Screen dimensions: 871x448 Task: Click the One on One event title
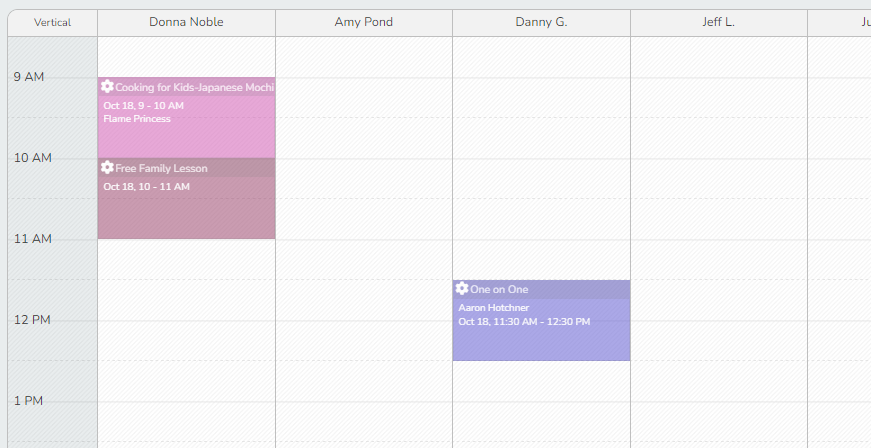click(499, 290)
